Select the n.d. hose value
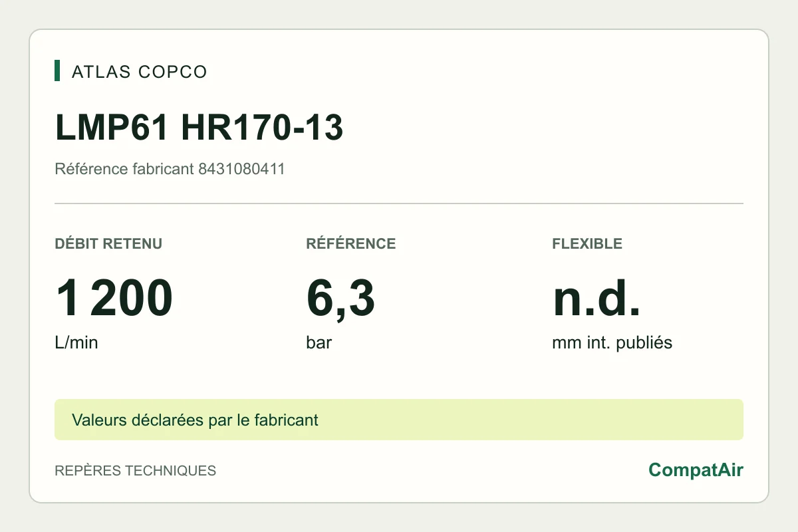 [x=596, y=299]
